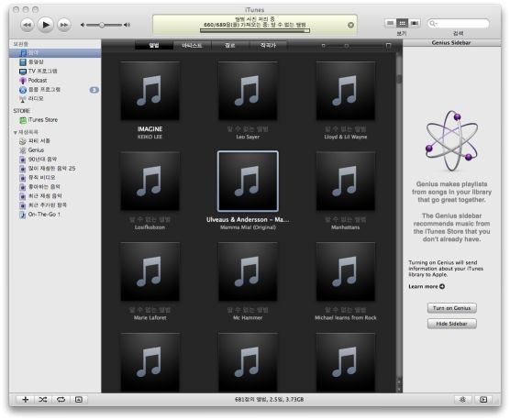510x420 pixels.
Task: Switch to the Artists tab
Action: [192, 46]
